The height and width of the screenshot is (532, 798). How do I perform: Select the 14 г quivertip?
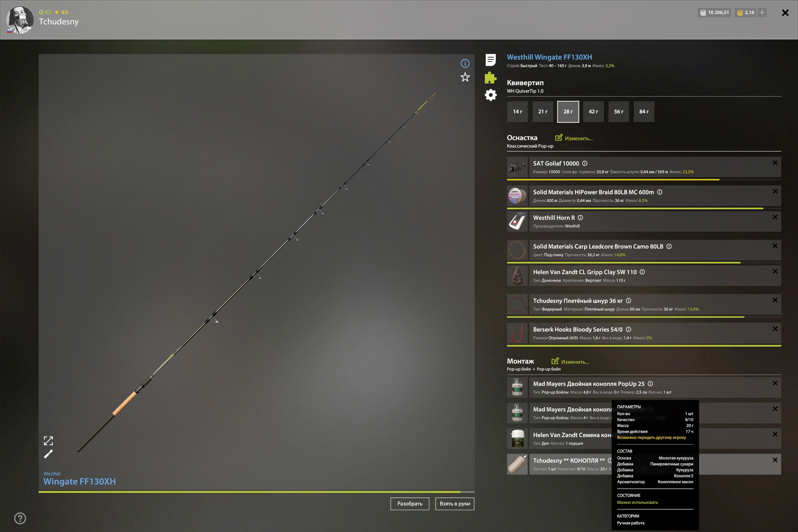[x=517, y=112]
